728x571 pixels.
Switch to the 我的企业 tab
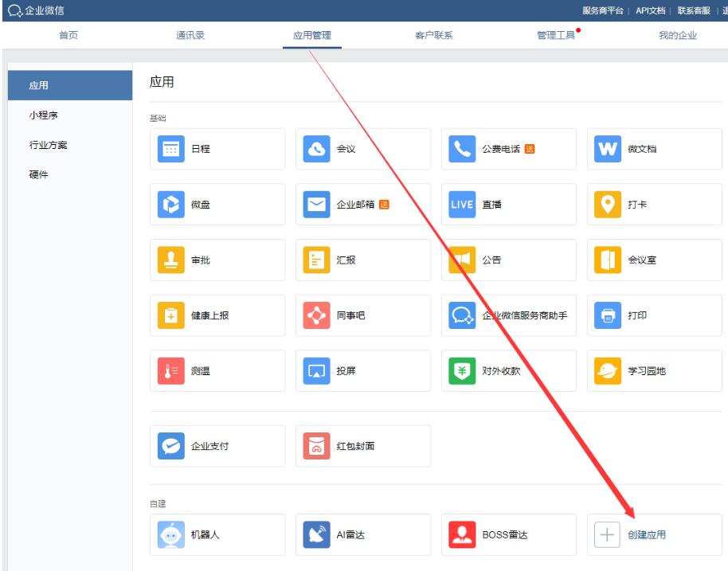678,35
